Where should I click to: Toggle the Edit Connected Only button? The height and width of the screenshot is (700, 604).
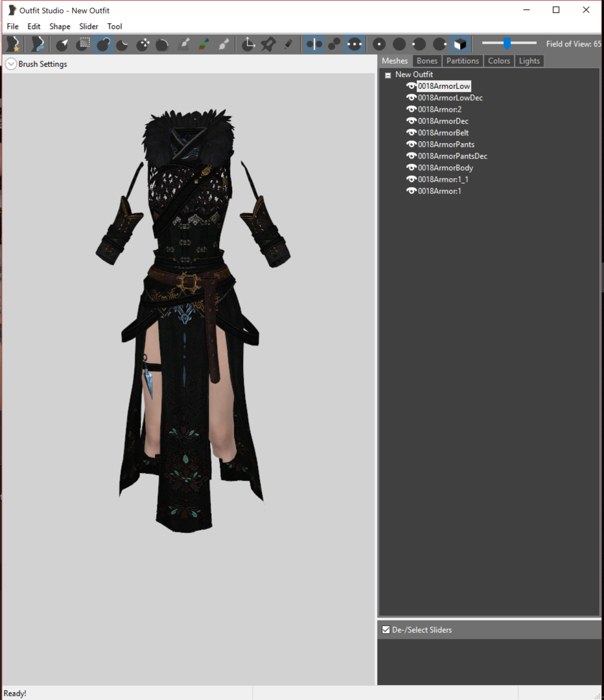[334, 44]
